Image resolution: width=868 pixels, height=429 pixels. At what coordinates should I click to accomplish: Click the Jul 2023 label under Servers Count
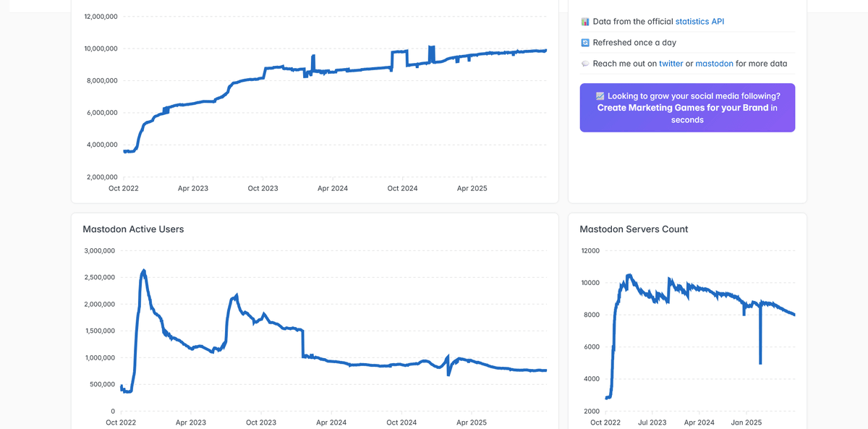click(652, 422)
